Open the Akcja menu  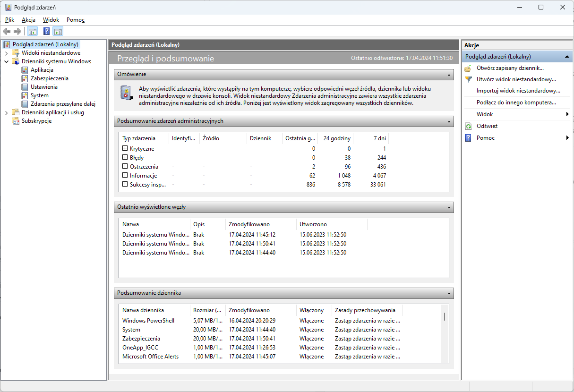pos(28,20)
